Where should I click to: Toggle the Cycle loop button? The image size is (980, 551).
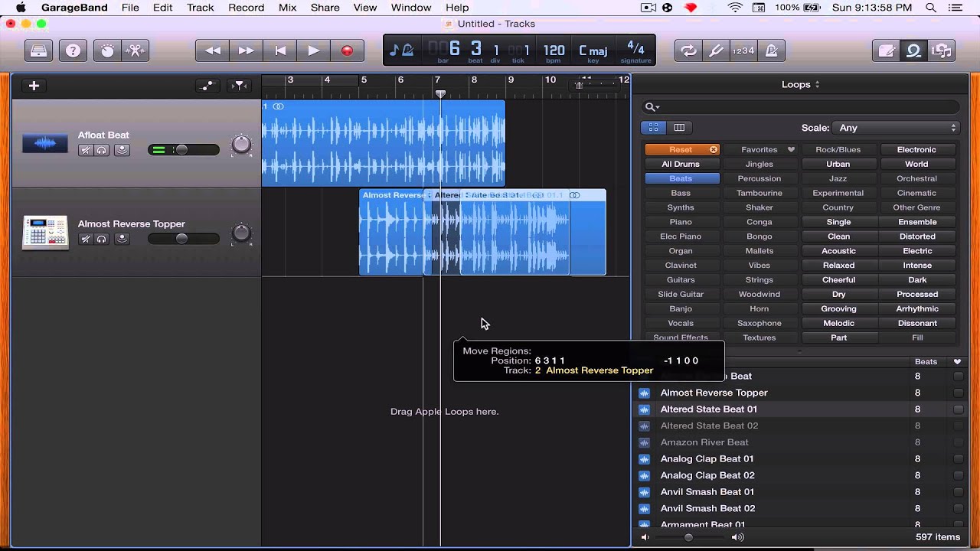pyautogui.click(x=689, y=51)
